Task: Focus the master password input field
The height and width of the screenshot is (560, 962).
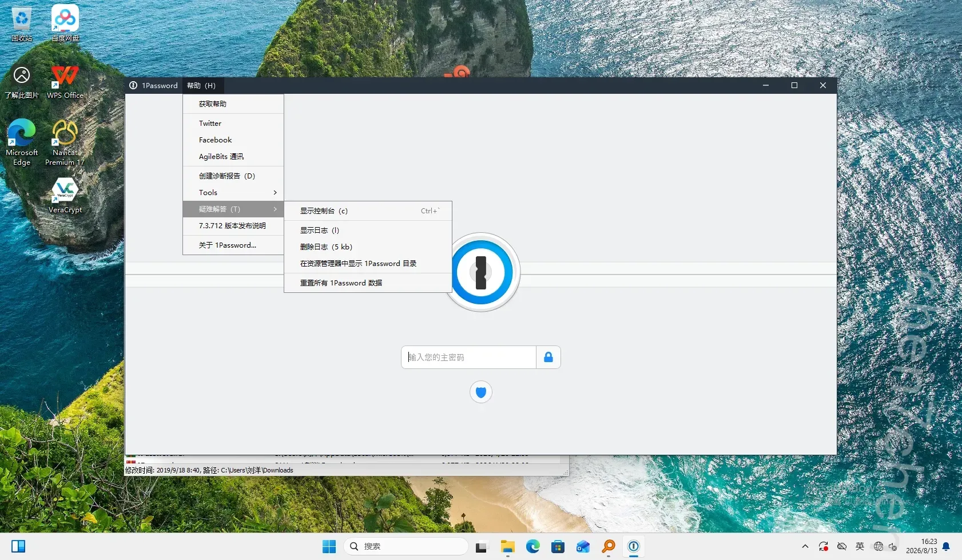Action: tap(469, 358)
